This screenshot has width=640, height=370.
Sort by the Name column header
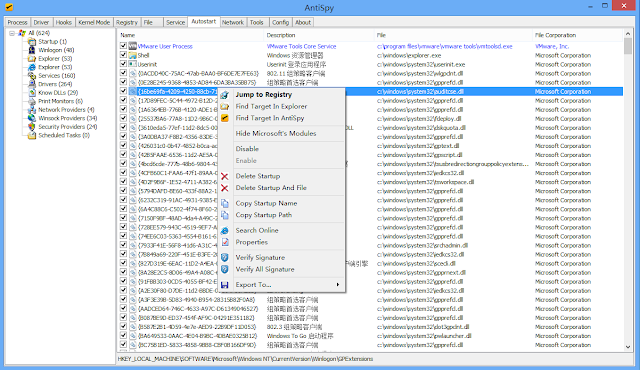coord(191,35)
